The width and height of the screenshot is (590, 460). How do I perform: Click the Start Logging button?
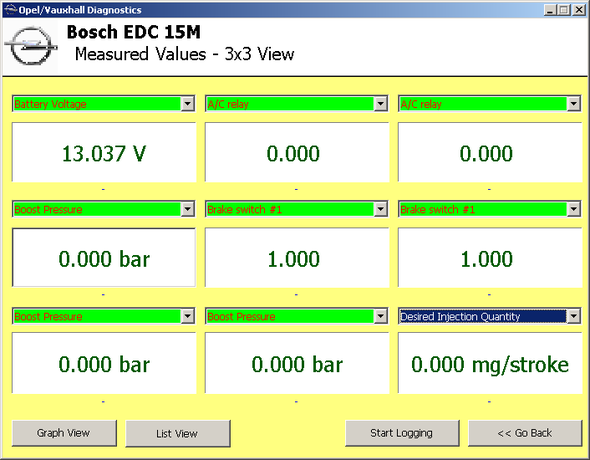[x=402, y=433]
